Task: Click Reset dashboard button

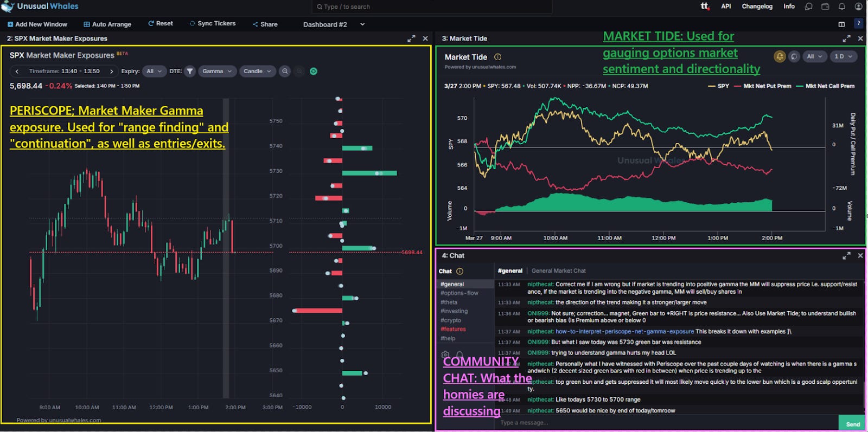Action: (x=161, y=24)
